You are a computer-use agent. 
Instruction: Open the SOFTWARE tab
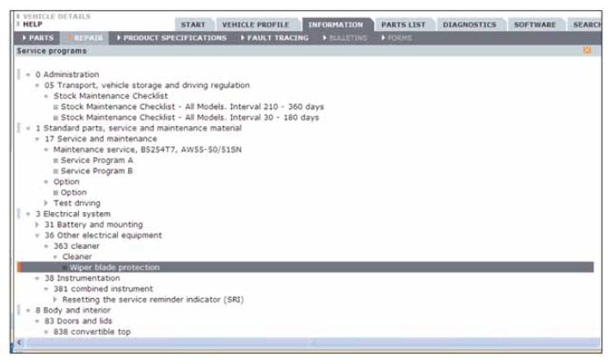[x=535, y=25]
